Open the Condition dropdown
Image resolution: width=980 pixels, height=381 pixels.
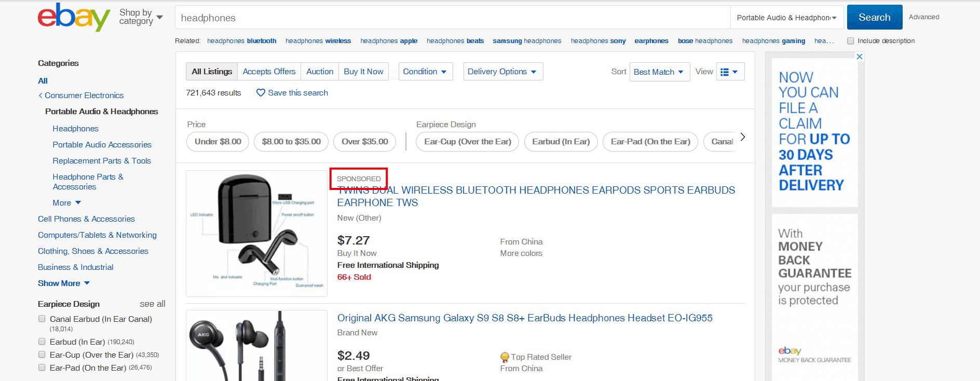click(x=426, y=72)
